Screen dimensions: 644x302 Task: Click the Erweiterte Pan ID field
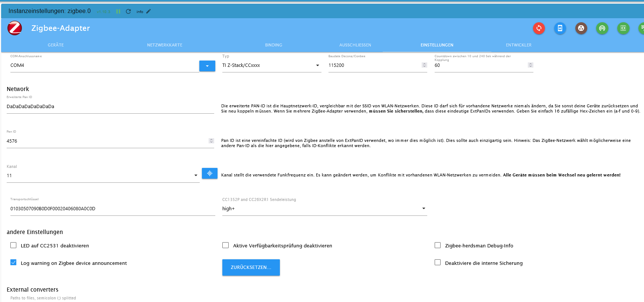[x=110, y=107]
